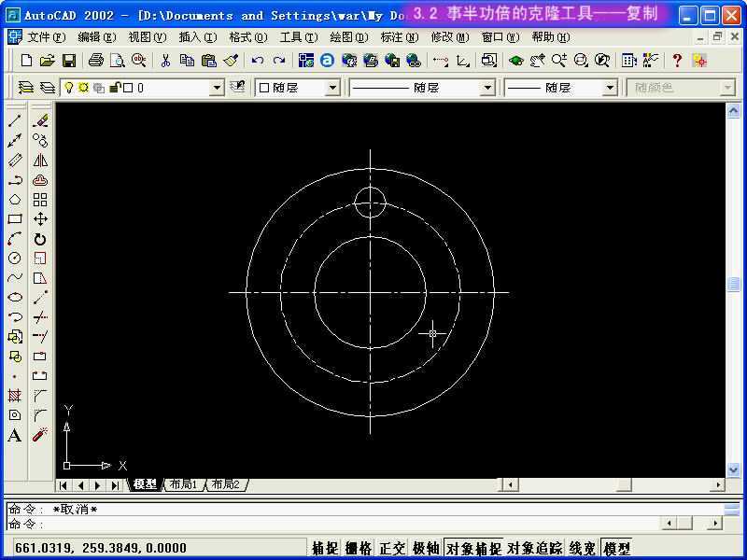This screenshot has height=560, width=747.
Task: Save the current drawing
Action: coord(69,61)
